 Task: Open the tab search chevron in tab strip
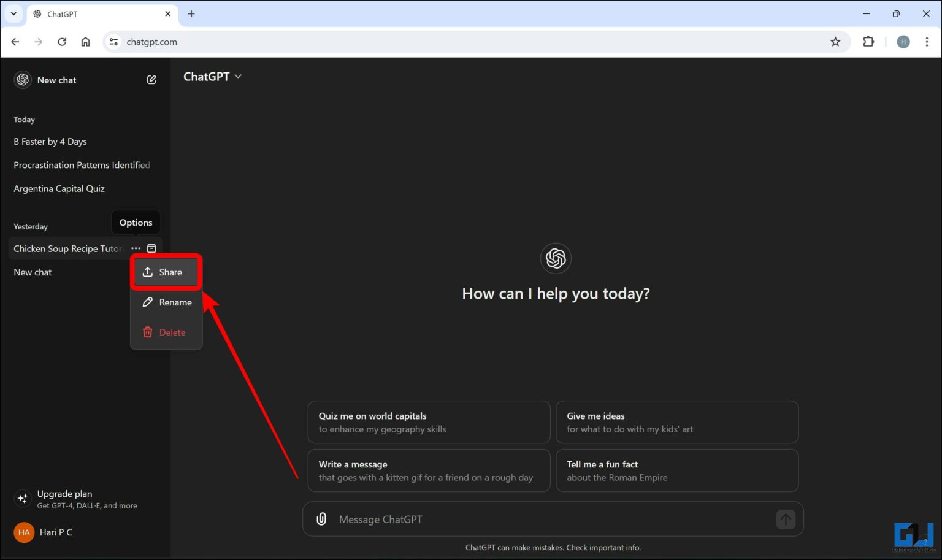pyautogui.click(x=13, y=13)
